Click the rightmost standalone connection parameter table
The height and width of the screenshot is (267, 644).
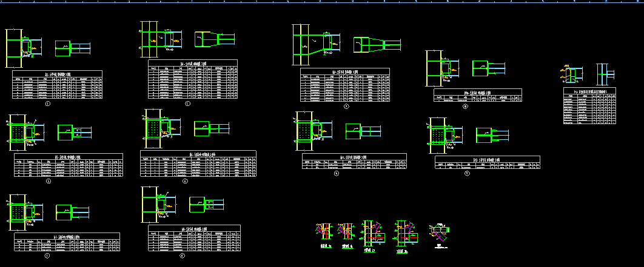pos(589,106)
